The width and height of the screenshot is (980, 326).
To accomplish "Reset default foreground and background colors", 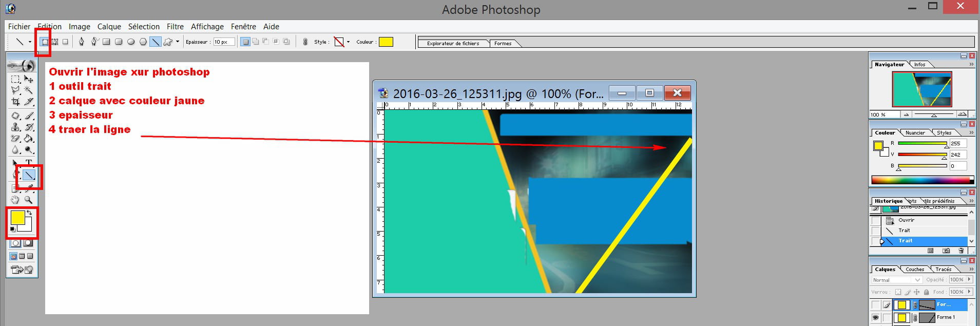I will point(13,229).
